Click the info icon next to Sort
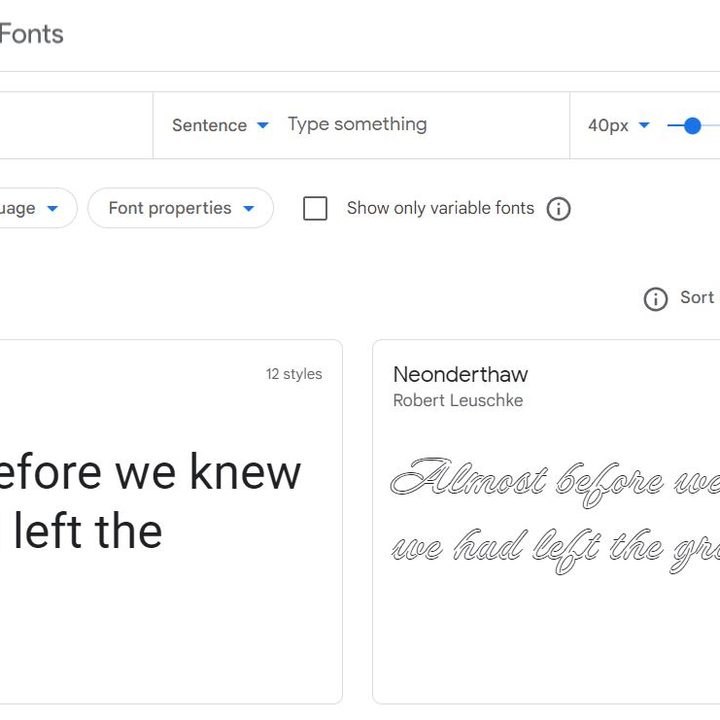720x720 pixels. pos(655,299)
